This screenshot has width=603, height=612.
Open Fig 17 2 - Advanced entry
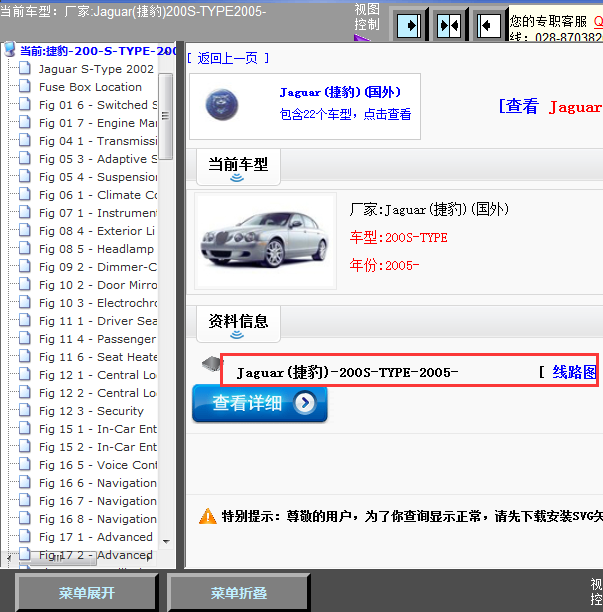(x=96, y=555)
